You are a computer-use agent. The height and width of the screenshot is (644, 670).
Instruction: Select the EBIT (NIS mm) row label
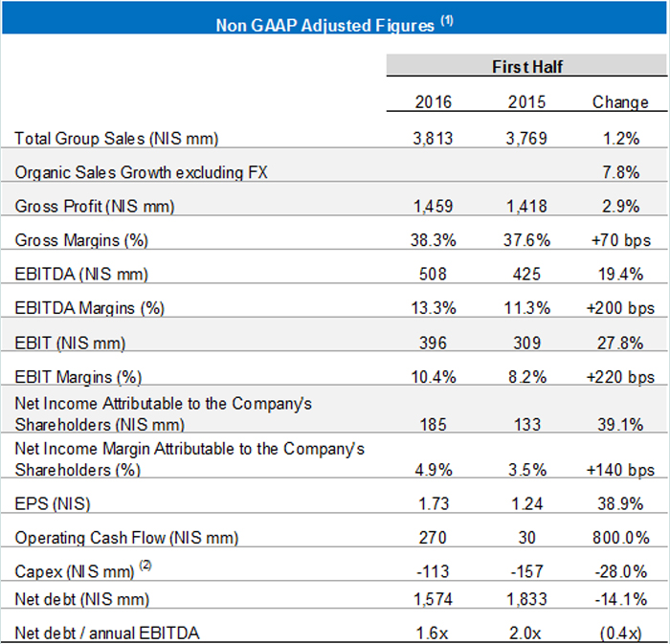(70, 343)
